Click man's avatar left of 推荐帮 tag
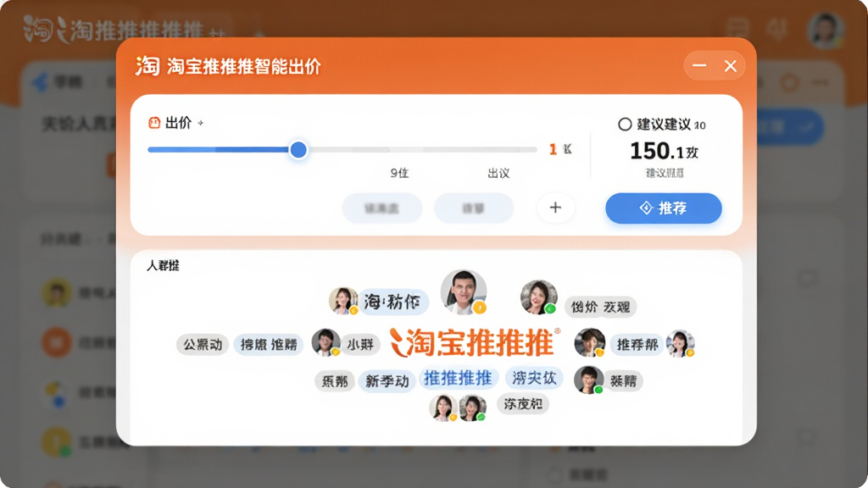Image resolution: width=868 pixels, height=488 pixels. coord(590,342)
